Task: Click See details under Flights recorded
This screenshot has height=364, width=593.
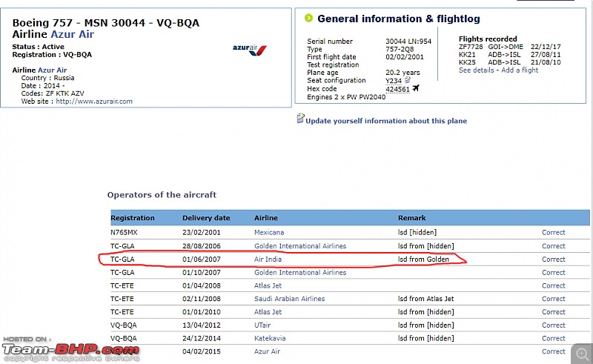Action: click(476, 70)
